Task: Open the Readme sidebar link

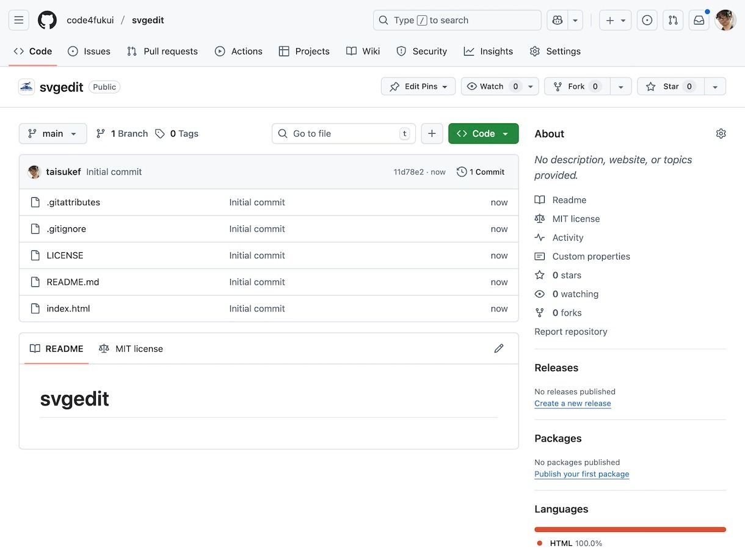Action: [x=561, y=200]
